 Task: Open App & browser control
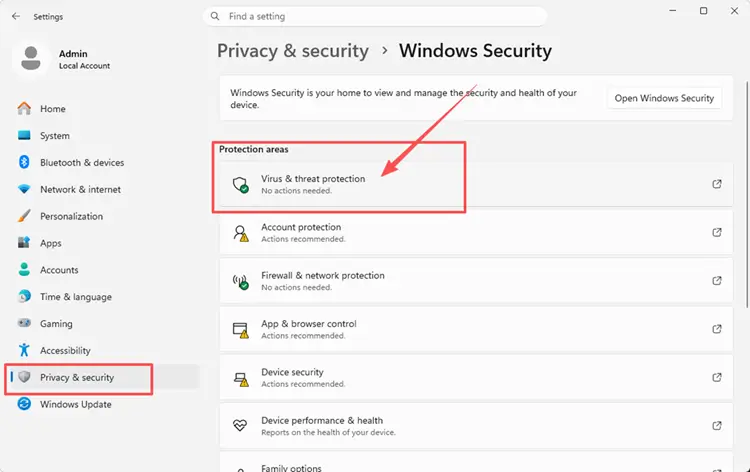pyautogui.click(x=476, y=329)
